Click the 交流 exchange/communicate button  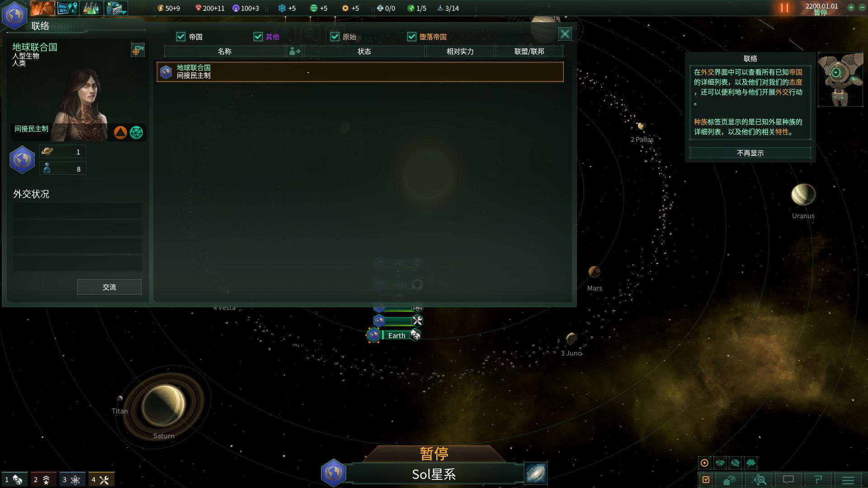(108, 287)
